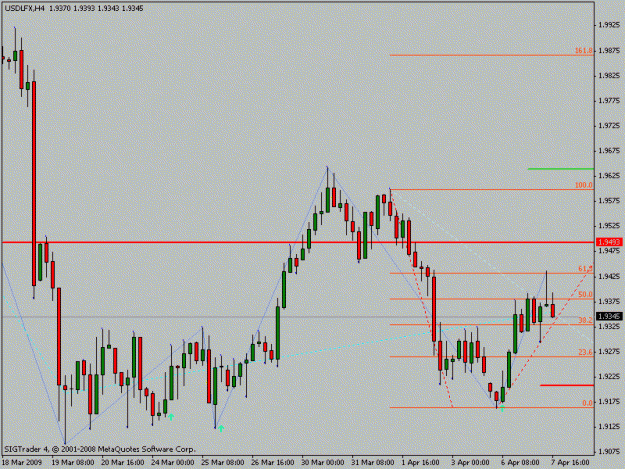This screenshot has width=625, height=469.
Task: Click the 23.6 Fibonacci level label
Action: pyautogui.click(x=586, y=352)
